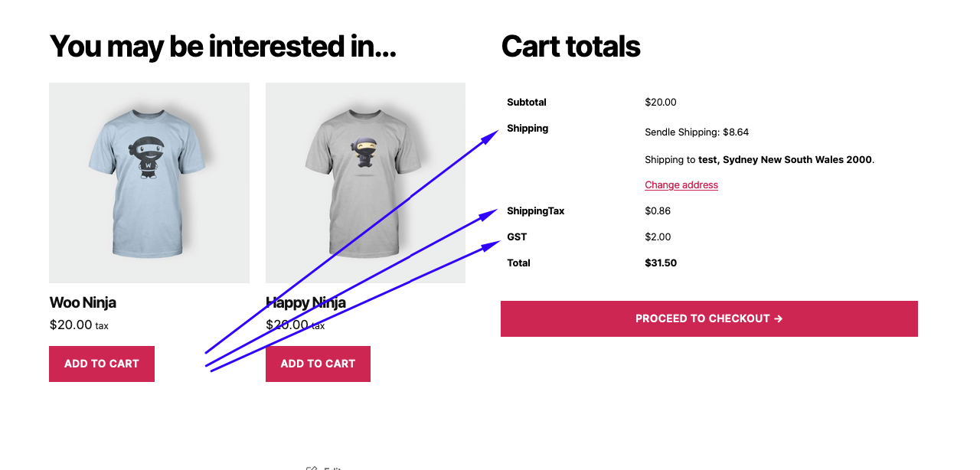Click the $2.00 GST amount
980x470 pixels.
point(658,237)
